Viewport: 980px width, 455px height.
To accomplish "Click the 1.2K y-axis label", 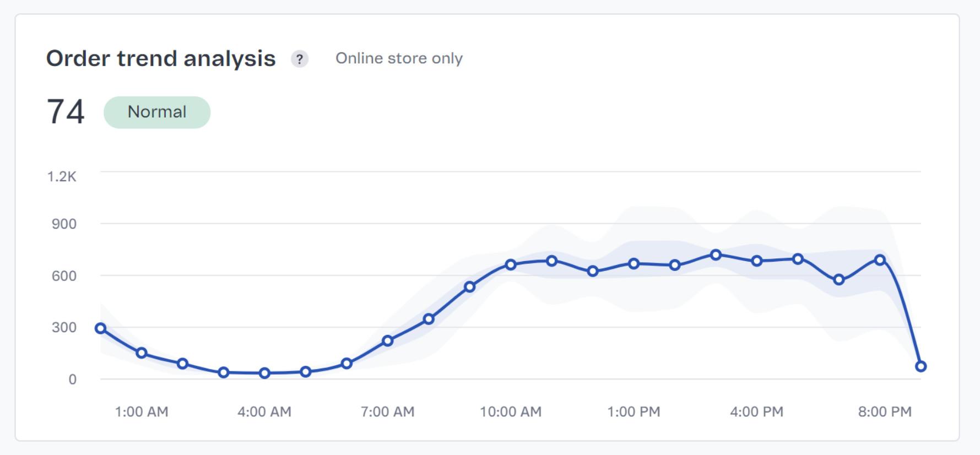I will [x=62, y=177].
